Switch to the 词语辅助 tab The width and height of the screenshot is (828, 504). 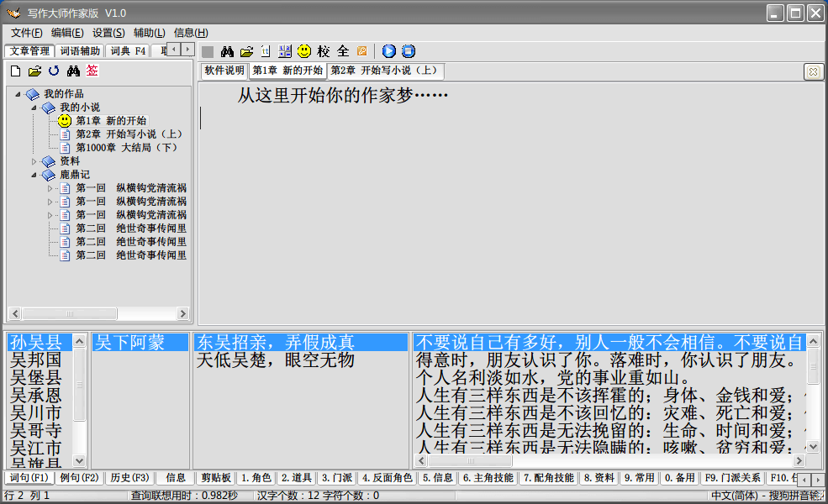[x=80, y=51]
